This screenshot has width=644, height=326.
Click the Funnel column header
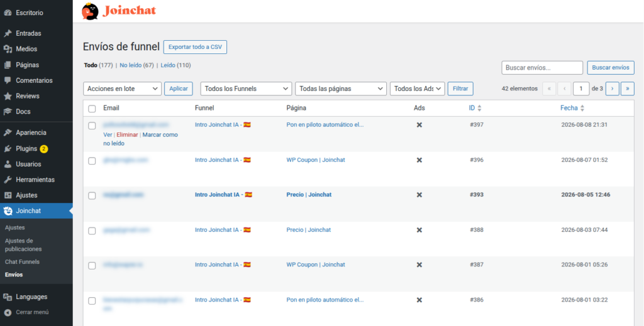point(204,108)
